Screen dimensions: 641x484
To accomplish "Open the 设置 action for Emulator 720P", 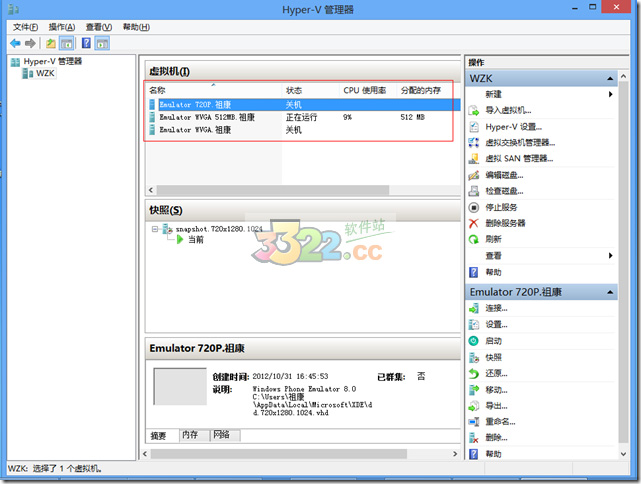I will 496,325.
